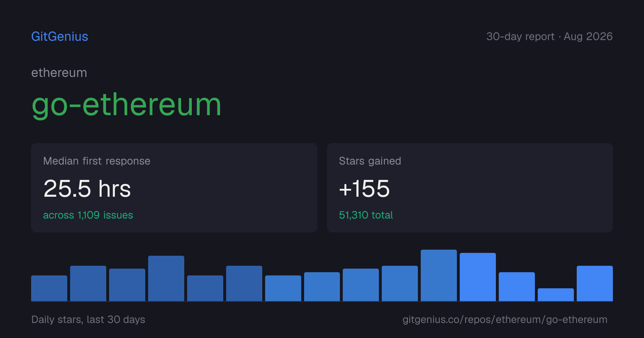Click the "Median first response" label
This screenshot has width=644, height=338.
pos(97,161)
